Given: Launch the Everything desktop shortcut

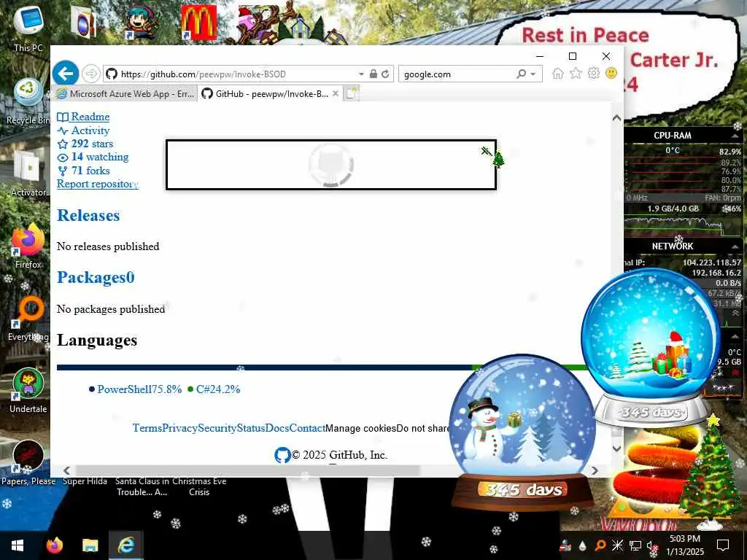Looking at the screenshot, I should (28, 319).
